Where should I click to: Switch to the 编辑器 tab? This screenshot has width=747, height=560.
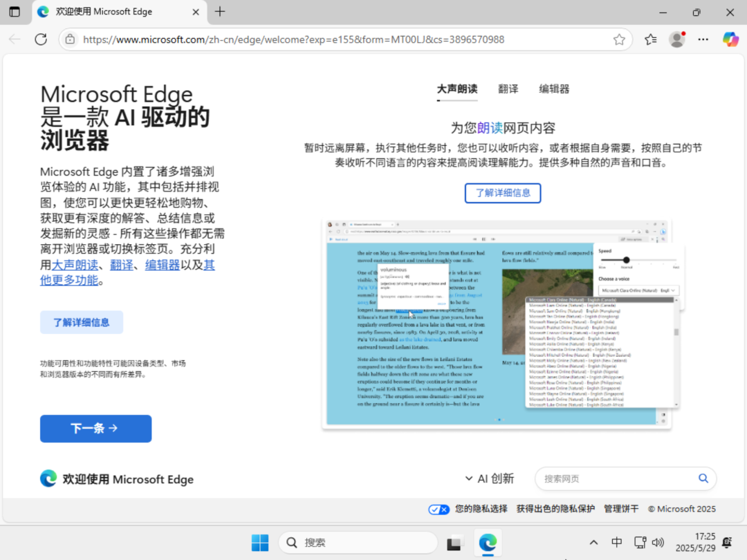[x=554, y=89]
